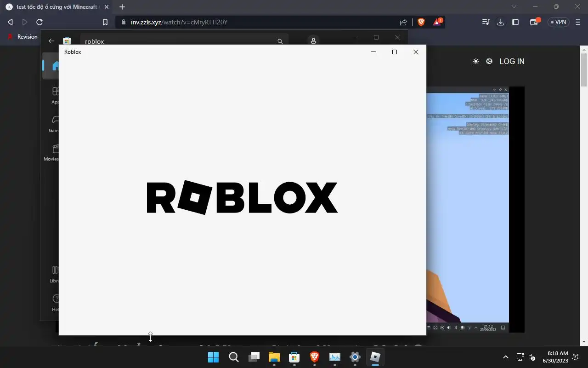The height and width of the screenshot is (368, 588).
Task: Open a new browser tab
Action: pos(122,7)
